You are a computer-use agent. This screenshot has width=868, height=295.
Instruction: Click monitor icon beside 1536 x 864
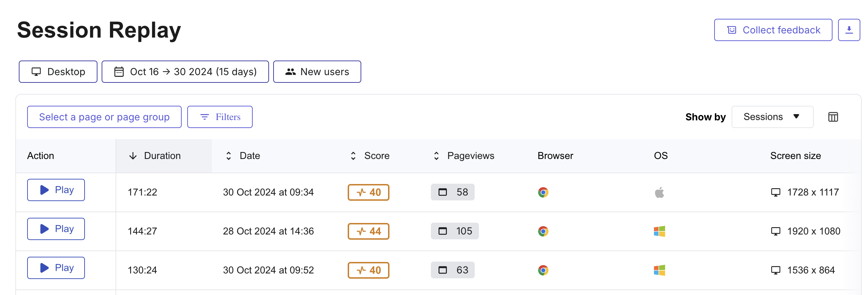(775, 270)
